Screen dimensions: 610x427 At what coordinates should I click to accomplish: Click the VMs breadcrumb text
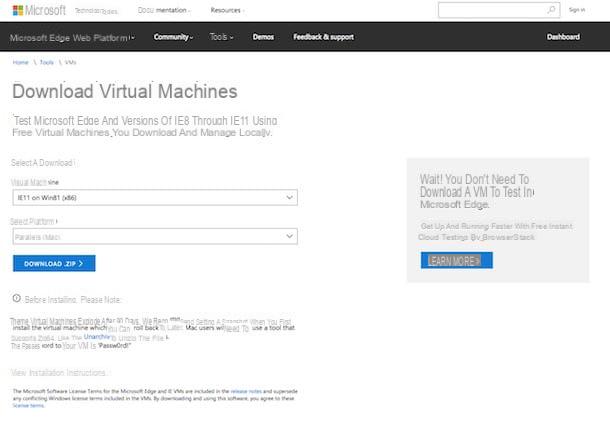tap(70, 62)
